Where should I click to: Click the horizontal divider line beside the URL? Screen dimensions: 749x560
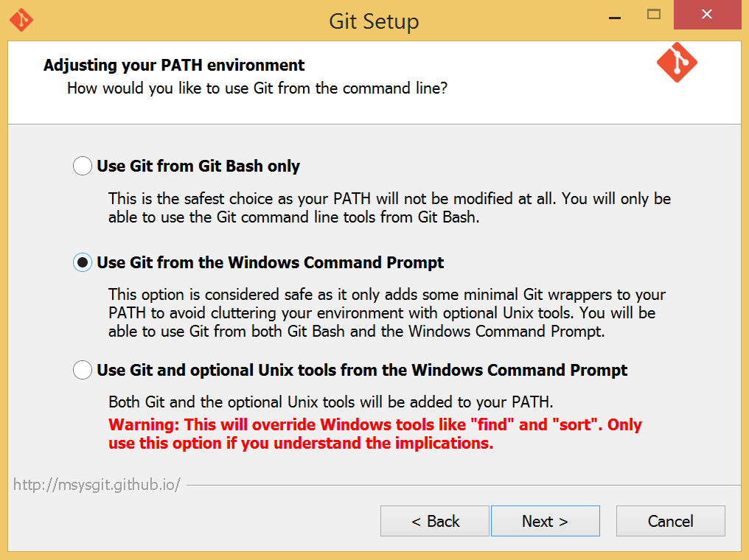pos(463,486)
